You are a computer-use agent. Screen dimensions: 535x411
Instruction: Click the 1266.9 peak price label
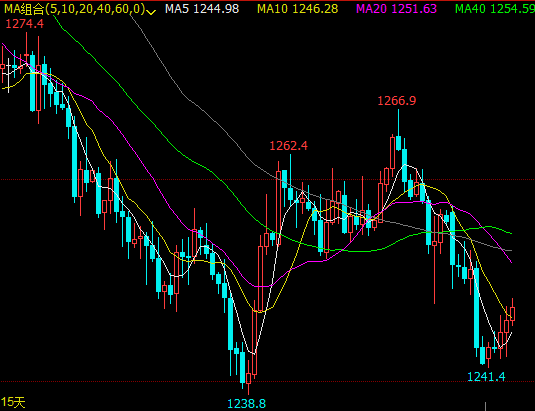point(397,101)
